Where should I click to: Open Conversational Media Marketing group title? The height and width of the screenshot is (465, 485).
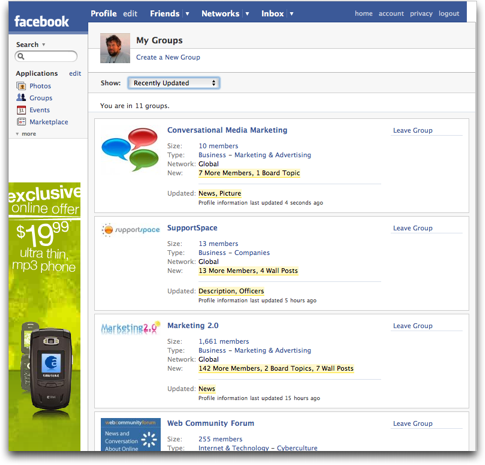click(227, 130)
